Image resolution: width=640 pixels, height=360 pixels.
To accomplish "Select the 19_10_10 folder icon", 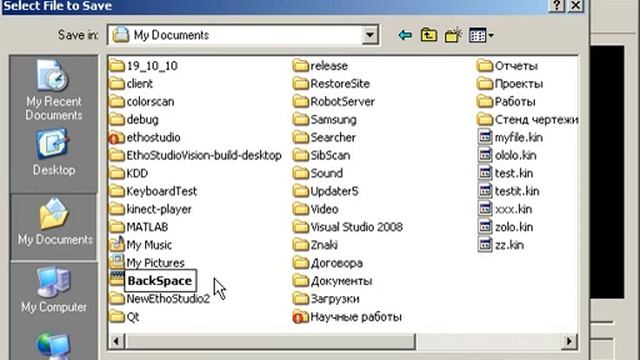I will (x=117, y=66).
